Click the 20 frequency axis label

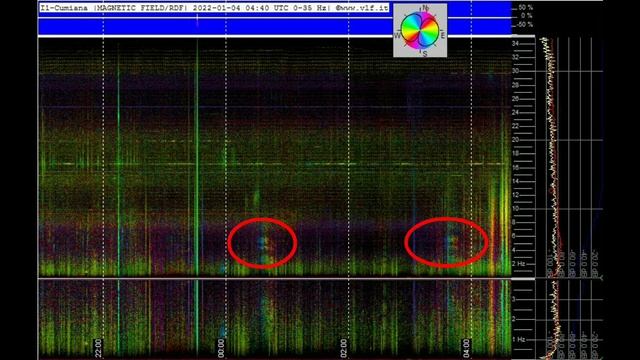(x=516, y=140)
